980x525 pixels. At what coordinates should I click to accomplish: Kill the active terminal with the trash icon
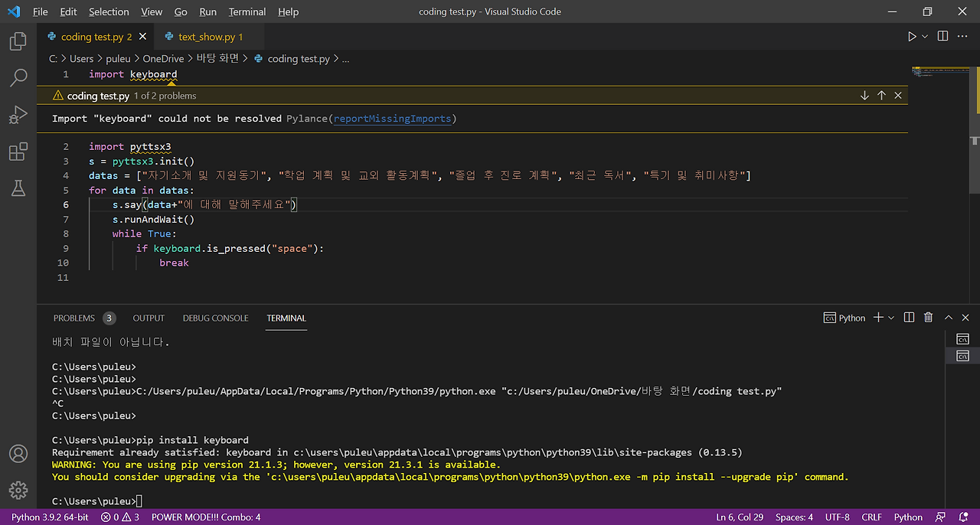pos(928,317)
